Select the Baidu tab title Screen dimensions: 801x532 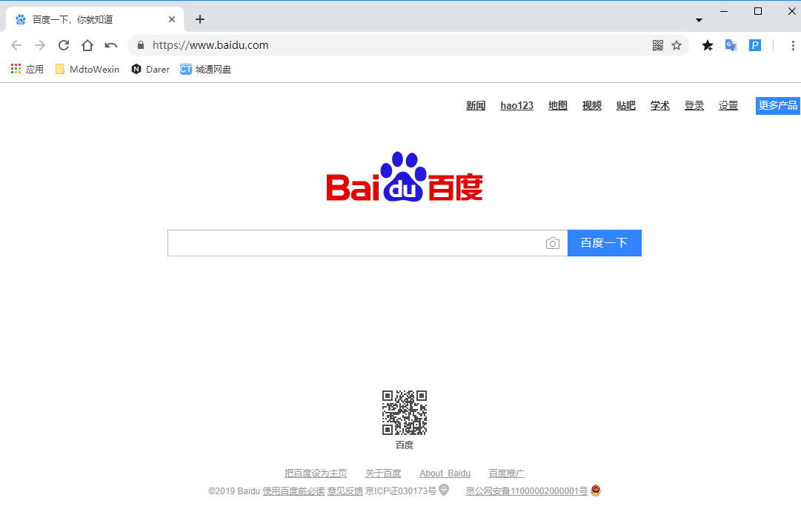[x=73, y=19]
